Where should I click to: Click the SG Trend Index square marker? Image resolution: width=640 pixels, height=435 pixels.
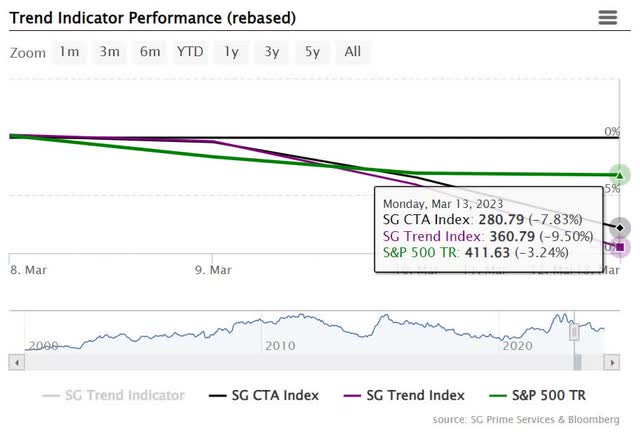tap(620, 246)
